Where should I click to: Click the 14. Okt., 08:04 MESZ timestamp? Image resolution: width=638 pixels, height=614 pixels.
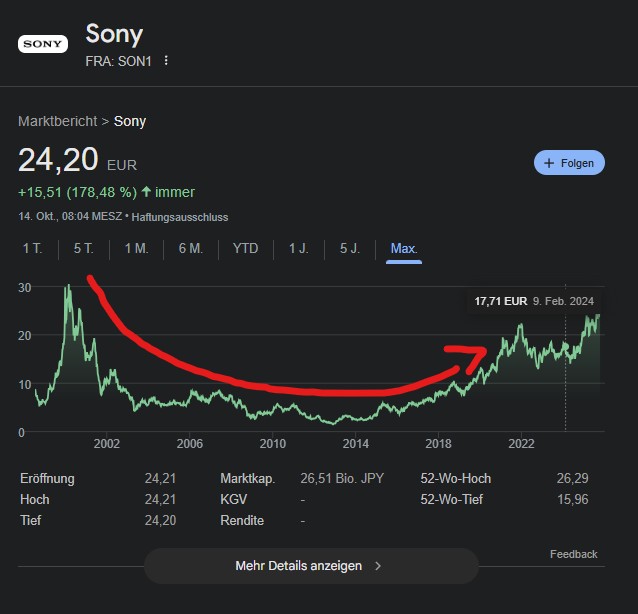[x=70, y=216]
